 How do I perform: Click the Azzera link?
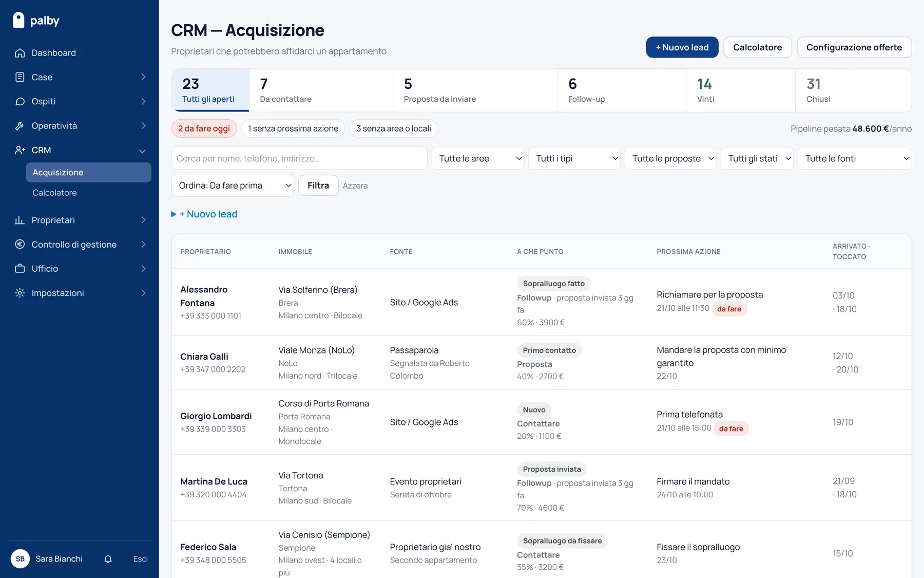pyautogui.click(x=355, y=186)
